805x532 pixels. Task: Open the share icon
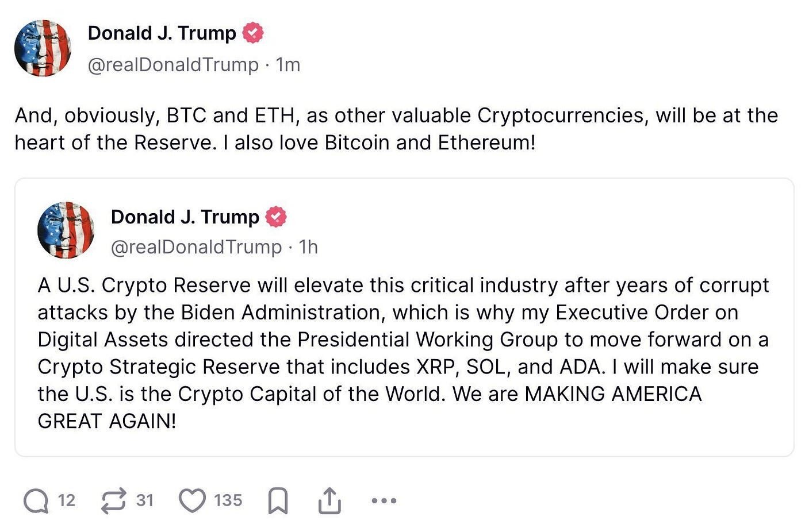pyautogui.click(x=329, y=500)
